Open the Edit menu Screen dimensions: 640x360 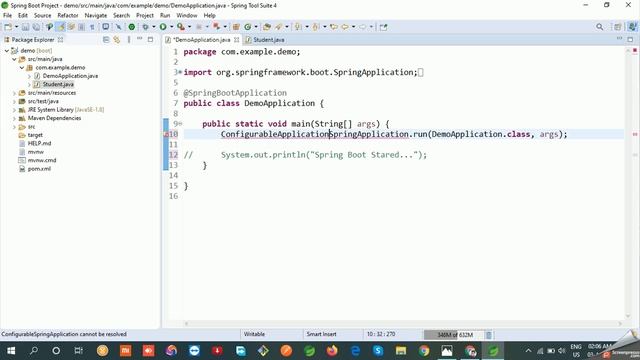click(23, 16)
